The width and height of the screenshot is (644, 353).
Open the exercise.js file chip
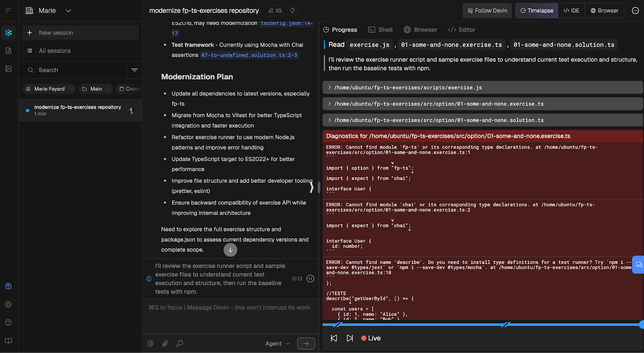coord(369,45)
